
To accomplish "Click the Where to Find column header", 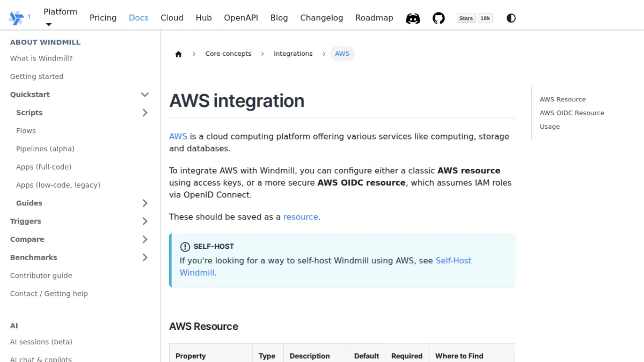I will tap(459, 356).
